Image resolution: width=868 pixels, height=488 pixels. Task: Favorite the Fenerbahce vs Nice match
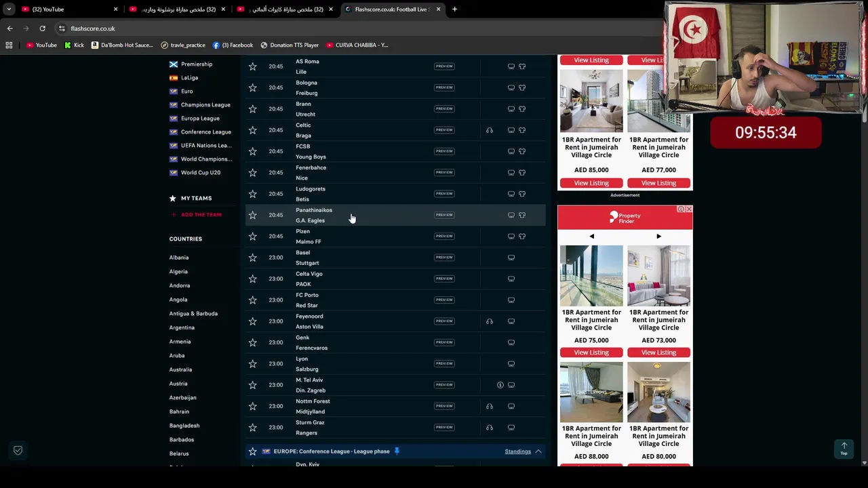[x=252, y=172]
